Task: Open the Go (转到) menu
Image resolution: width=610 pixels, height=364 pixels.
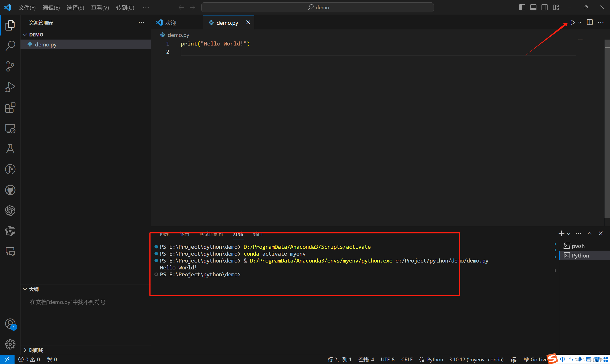Action: pyautogui.click(x=125, y=8)
